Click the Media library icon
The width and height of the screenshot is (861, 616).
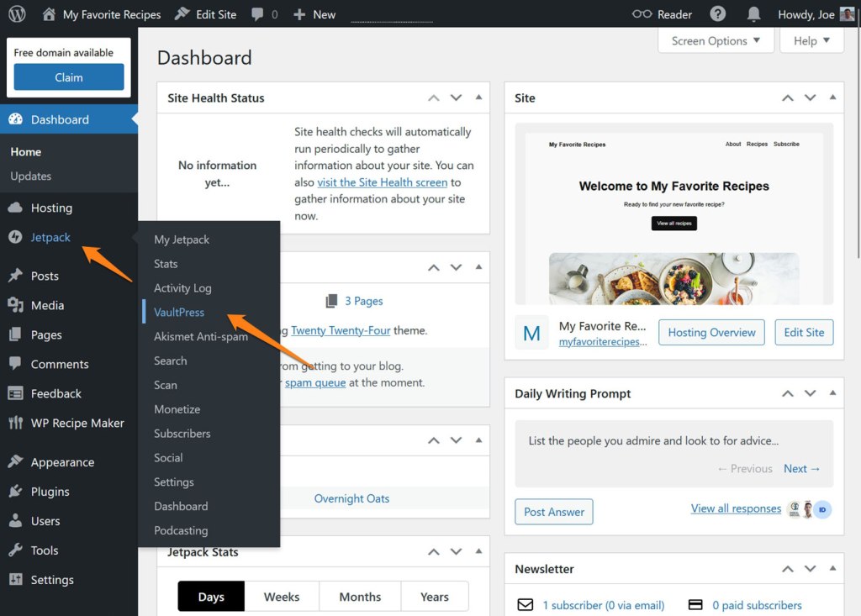[15, 305]
